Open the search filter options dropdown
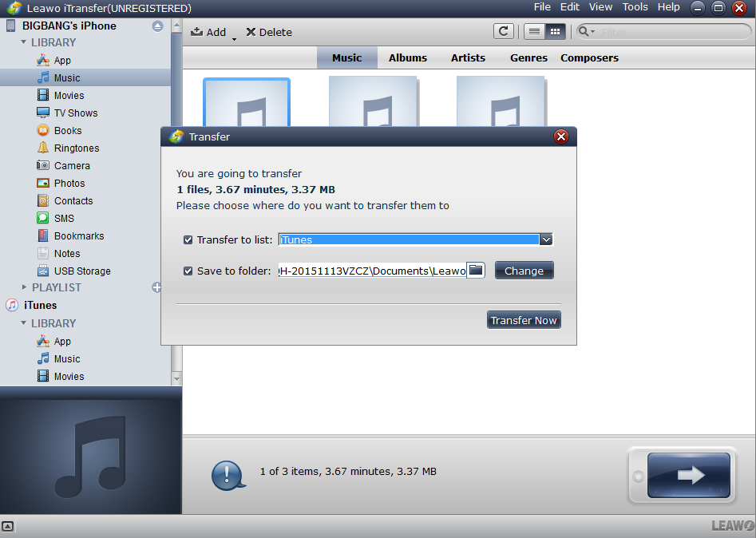 (x=592, y=32)
